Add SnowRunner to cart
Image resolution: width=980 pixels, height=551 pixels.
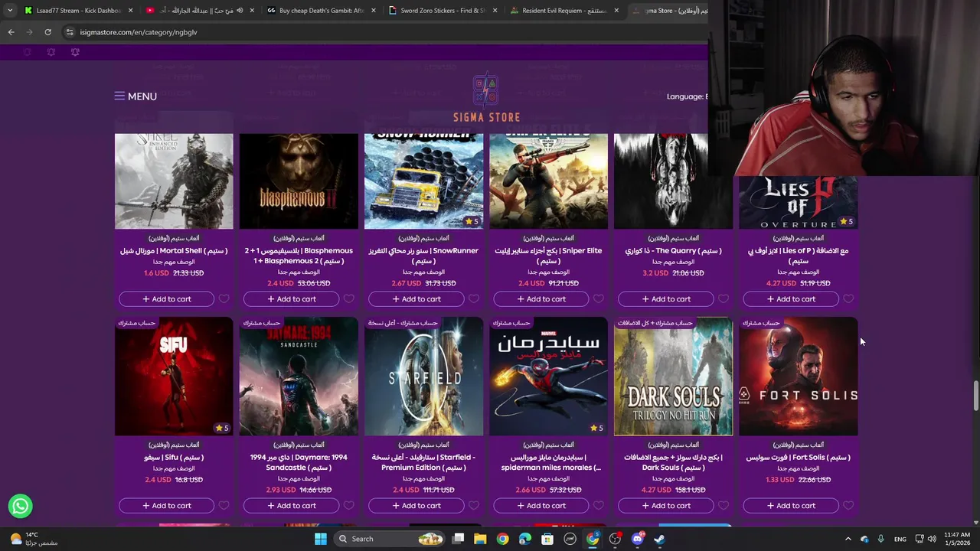tap(416, 299)
